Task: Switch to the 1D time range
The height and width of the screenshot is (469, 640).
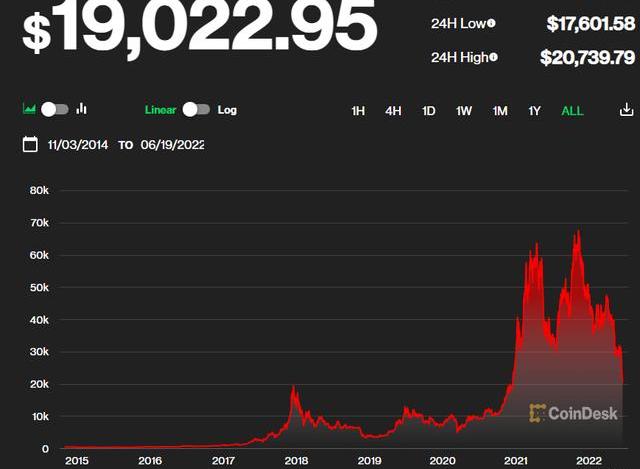Action: (x=428, y=111)
